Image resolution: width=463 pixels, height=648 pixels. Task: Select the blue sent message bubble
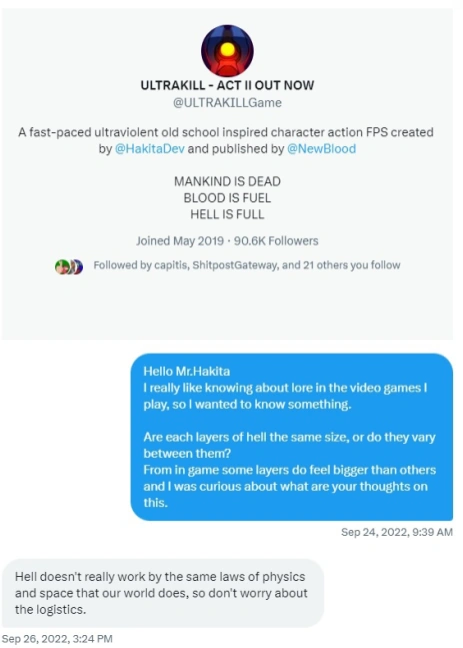(x=292, y=437)
